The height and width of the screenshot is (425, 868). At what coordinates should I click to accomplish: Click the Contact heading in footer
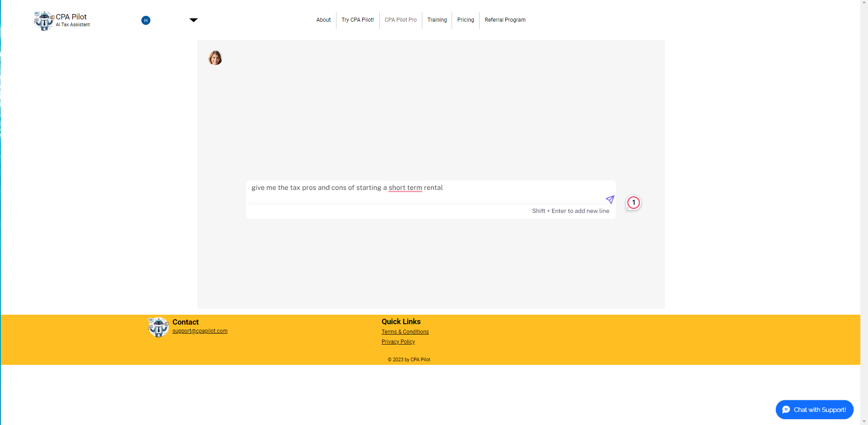(186, 322)
